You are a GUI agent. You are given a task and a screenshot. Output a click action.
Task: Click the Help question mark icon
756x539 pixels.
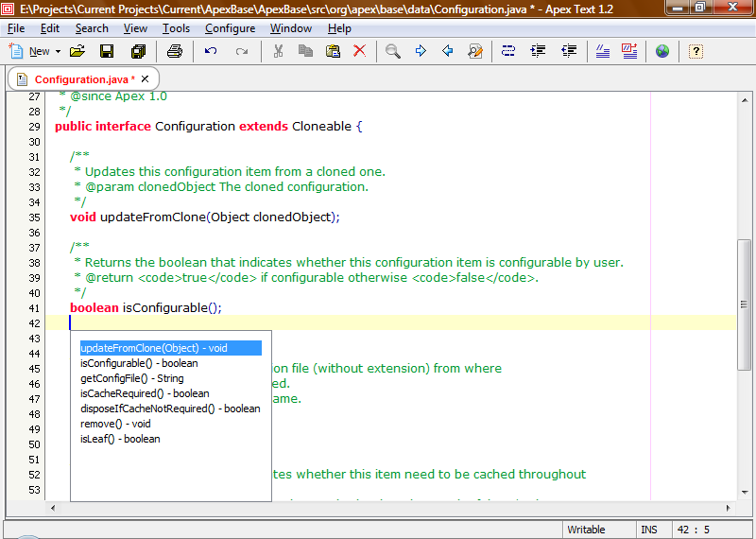[x=696, y=51]
